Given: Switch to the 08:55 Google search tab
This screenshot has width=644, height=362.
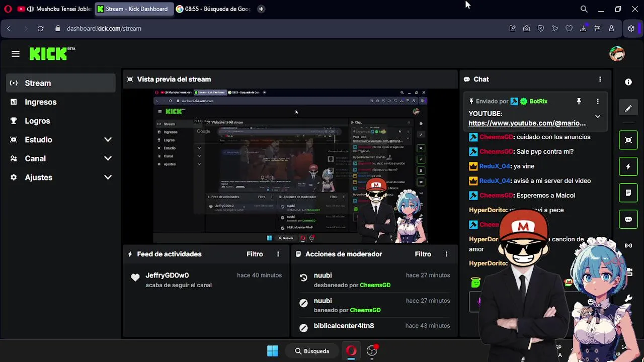Looking at the screenshot, I should [x=213, y=9].
